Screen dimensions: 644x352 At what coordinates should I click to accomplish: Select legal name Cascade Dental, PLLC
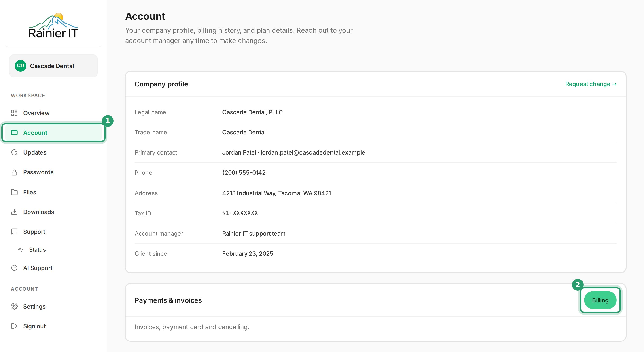tap(252, 112)
